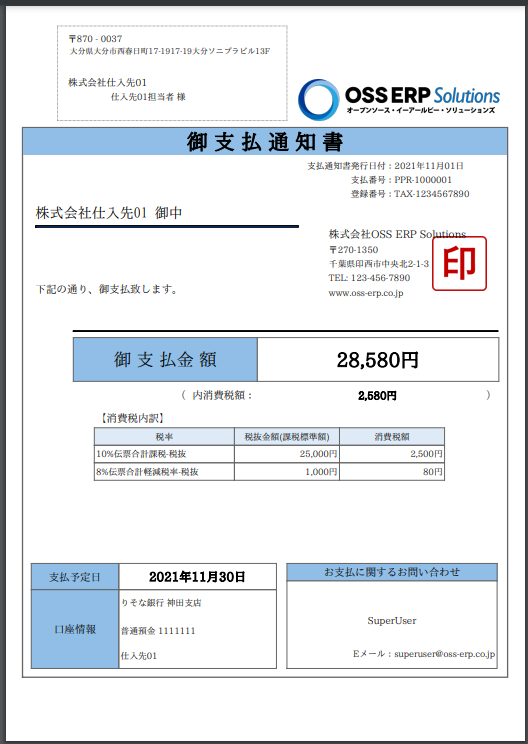Select the payment date 2021年11月30日
This screenshot has width=528, height=744.
197,577
